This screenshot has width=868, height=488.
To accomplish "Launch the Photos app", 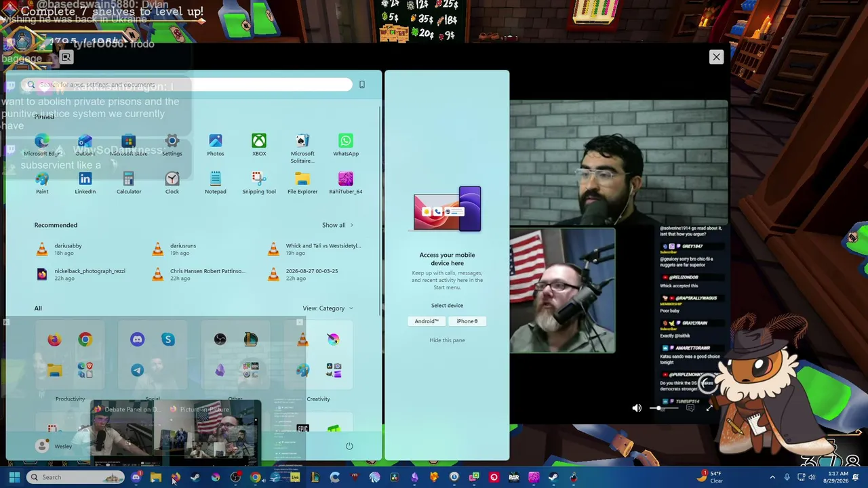I will tap(216, 145).
